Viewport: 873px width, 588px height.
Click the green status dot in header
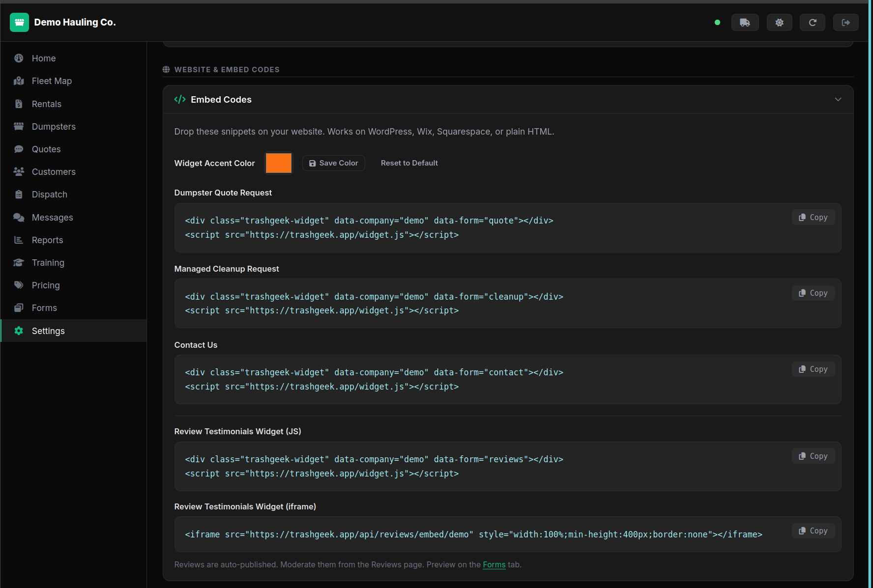click(x=717, y=22)
